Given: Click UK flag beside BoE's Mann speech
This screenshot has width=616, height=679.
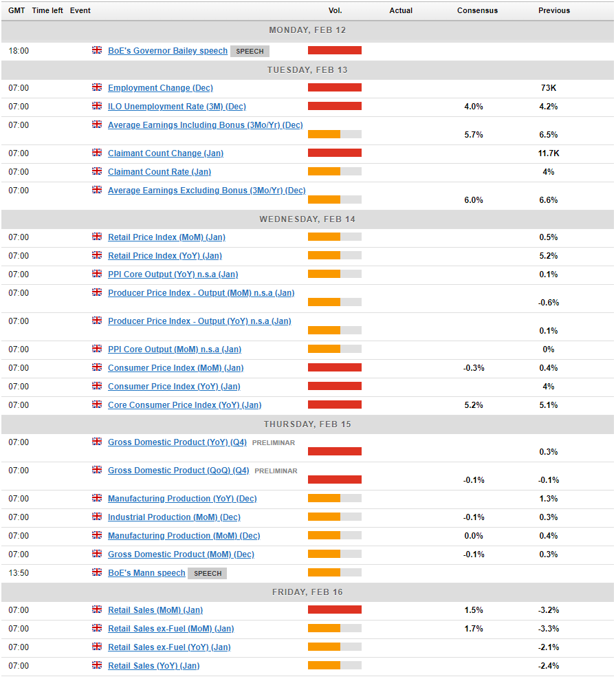Looking at the screenshot, I should [97, 572].
